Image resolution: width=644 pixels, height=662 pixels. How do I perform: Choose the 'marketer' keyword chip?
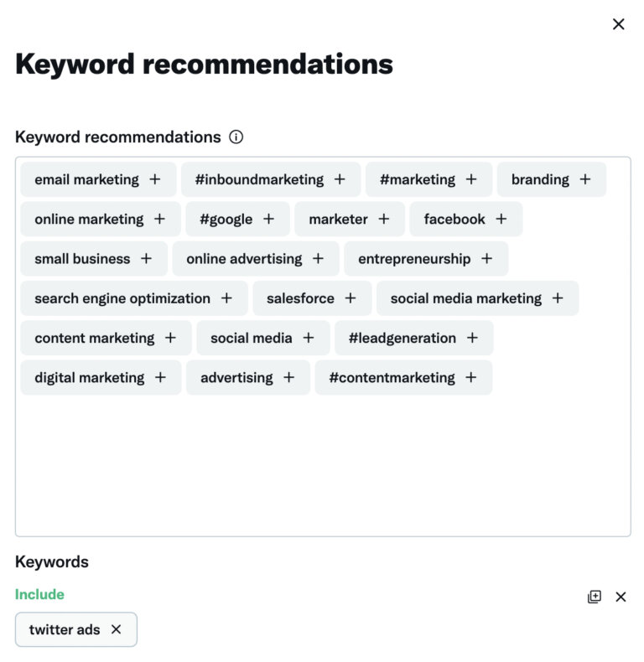(349, 219)
